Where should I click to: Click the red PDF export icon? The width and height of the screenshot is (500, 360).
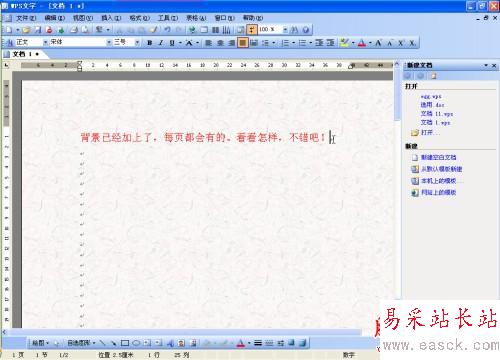coord(49,30)
